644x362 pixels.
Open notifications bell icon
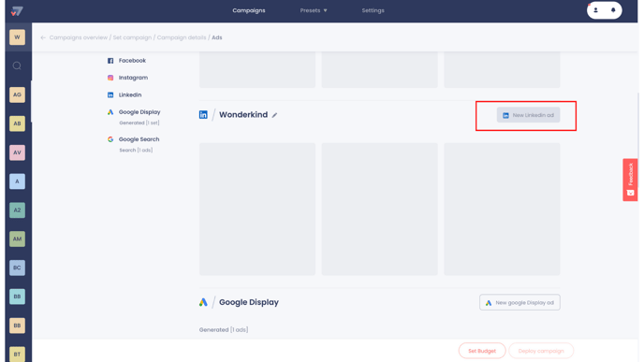(613, 10)
